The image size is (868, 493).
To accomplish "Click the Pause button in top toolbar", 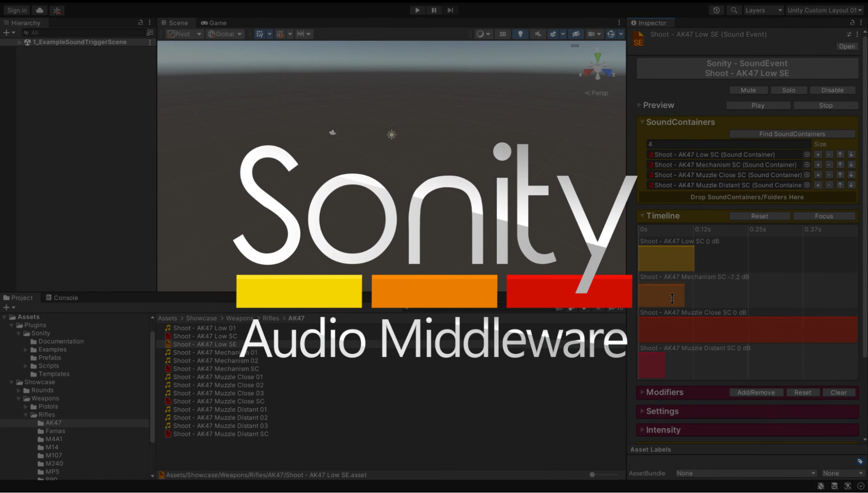I will (433, 10).
